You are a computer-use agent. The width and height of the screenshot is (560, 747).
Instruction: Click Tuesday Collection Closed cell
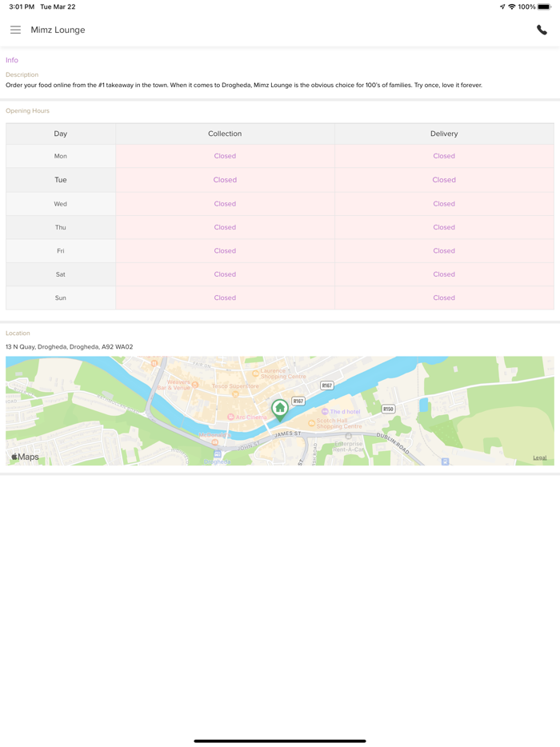225,180
